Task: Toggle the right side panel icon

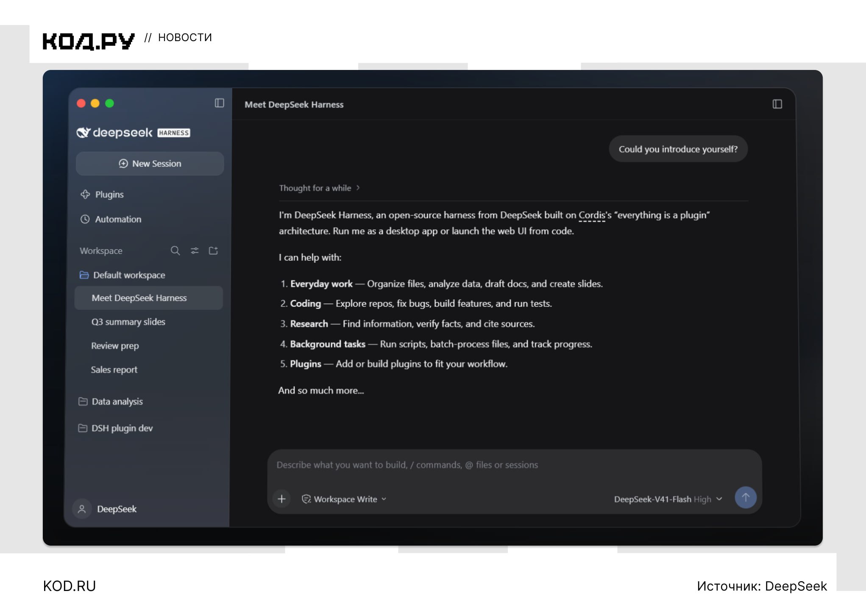Action: (x=777, y=104)
